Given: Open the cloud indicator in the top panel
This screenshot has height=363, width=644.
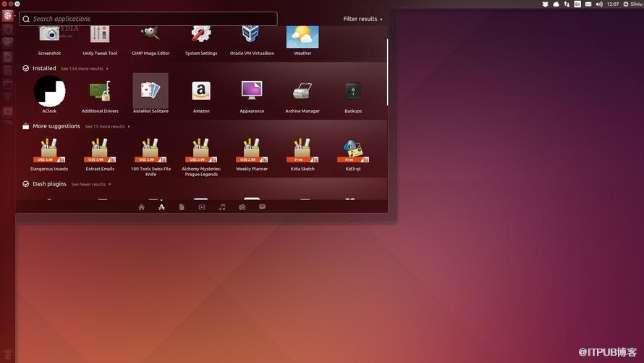Looking at the screenshot, I should coord(556,4).
